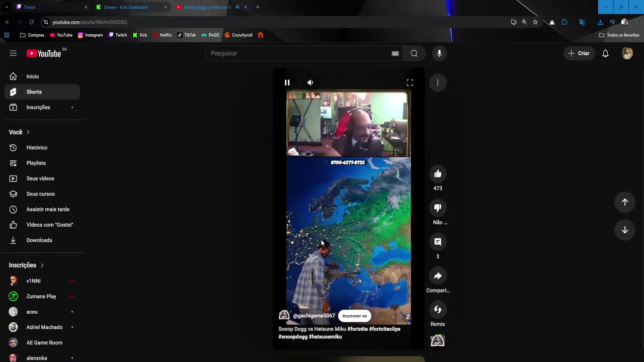Open AE Game Room channel subscription

click(x=42, y=343)
